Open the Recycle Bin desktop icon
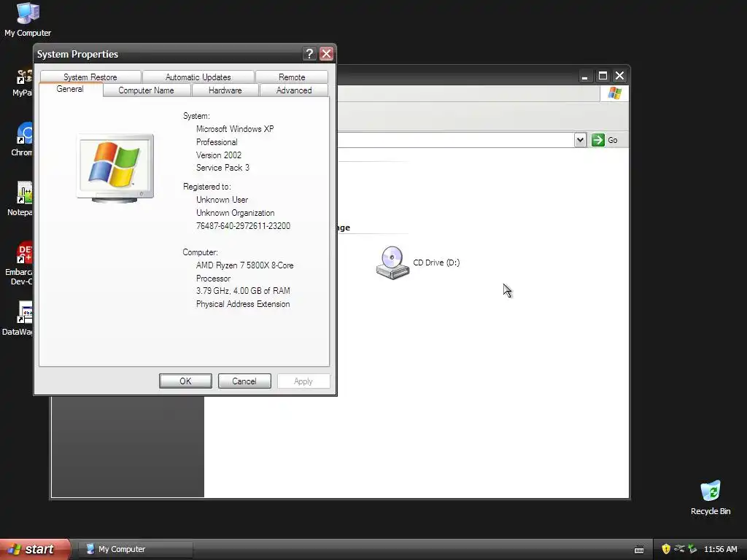Image resolution: width=747 pixels, height=560 pixels. [711, 498]
